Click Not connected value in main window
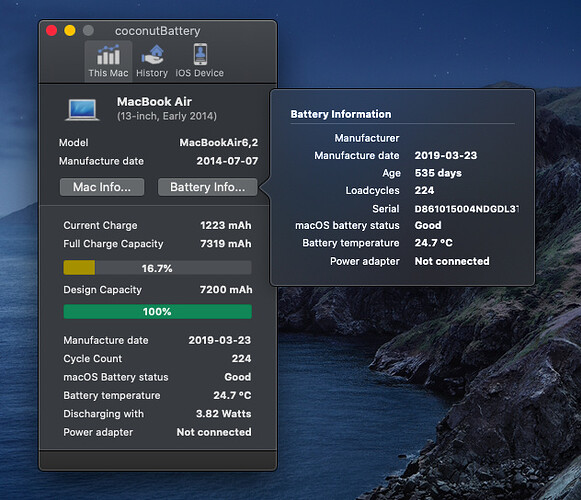Viewport: 581px width, 500px height. coord(214,432)
